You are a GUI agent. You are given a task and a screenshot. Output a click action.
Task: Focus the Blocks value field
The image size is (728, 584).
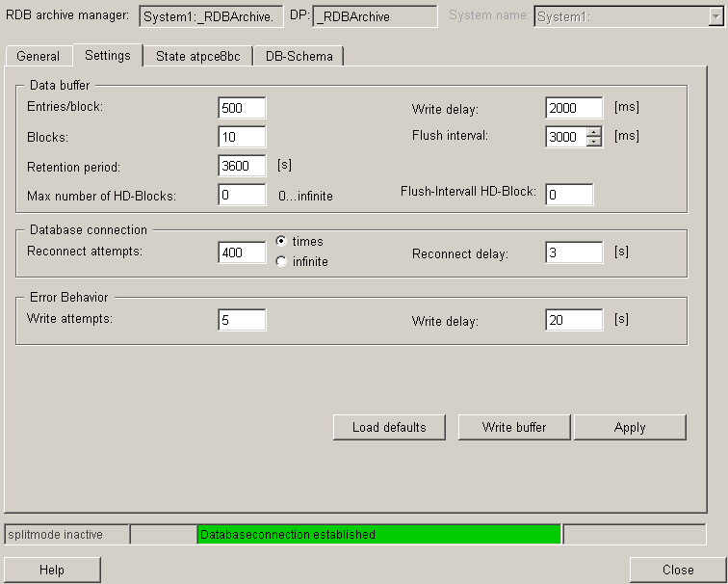point(242,137)
